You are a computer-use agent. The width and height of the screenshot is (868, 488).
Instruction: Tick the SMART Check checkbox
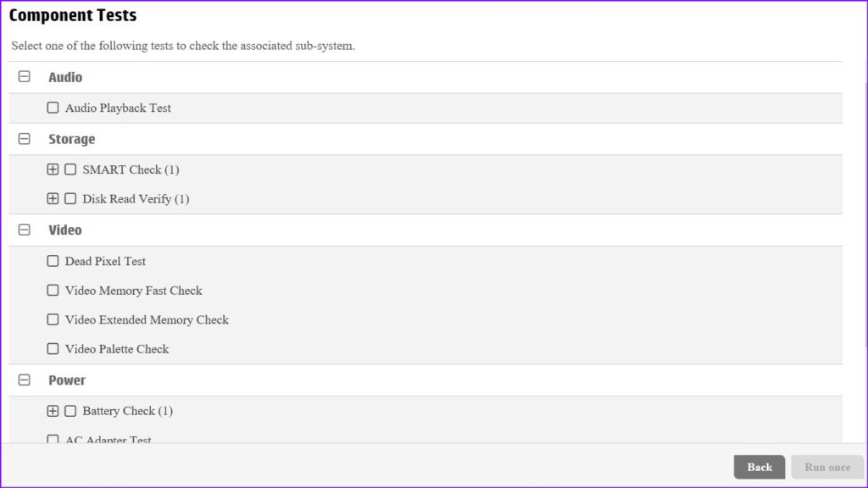coord(70,169)
